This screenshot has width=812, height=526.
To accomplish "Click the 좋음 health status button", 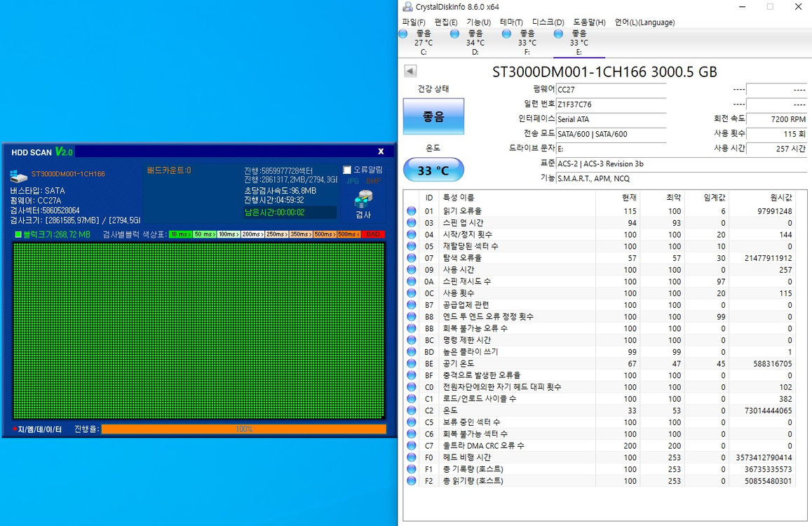I will pyautogui.click(x=433, y=116).
